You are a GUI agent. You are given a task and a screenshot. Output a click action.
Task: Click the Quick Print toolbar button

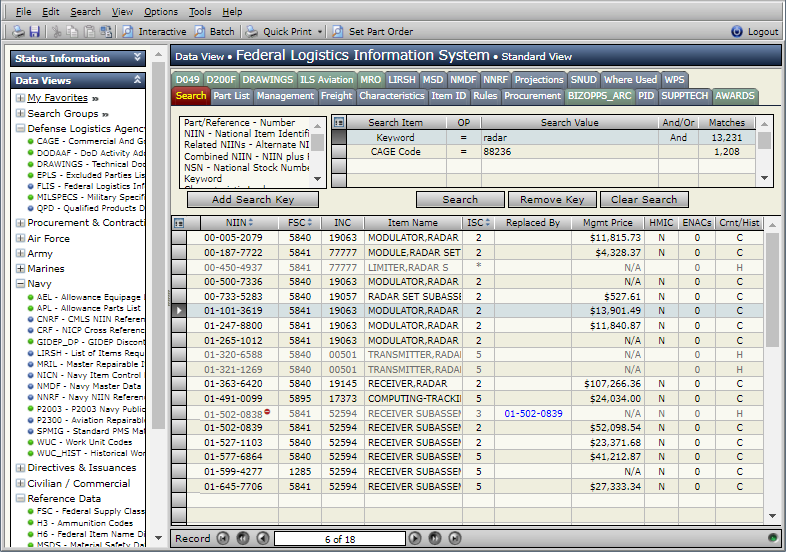point(279,32)
